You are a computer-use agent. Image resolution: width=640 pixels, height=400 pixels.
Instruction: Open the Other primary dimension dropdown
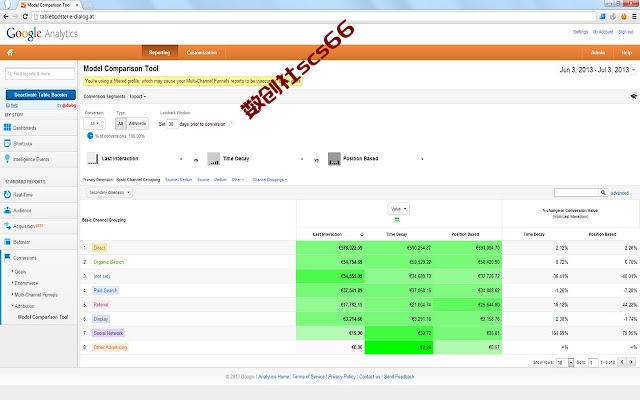[x=238, y=180]
